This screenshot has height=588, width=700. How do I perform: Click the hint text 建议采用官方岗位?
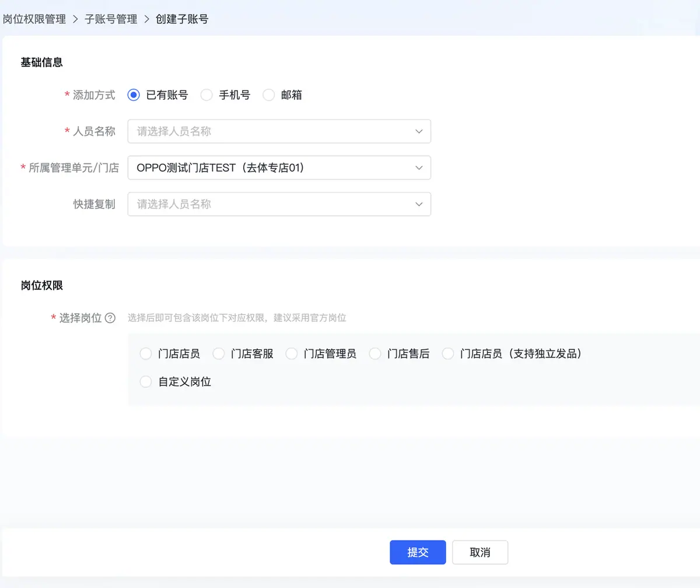[310, 318]
